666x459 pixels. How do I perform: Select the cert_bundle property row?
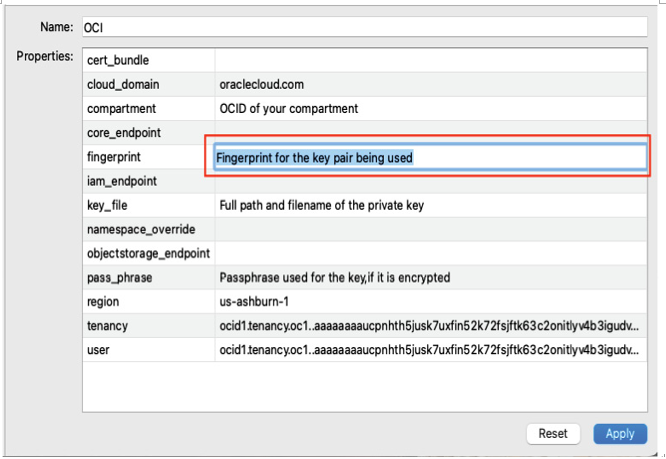tap(365, 60)
